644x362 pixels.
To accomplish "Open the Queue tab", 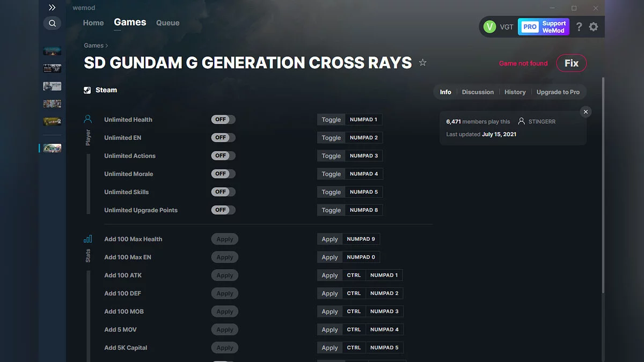I will click(x=168, y=23).
